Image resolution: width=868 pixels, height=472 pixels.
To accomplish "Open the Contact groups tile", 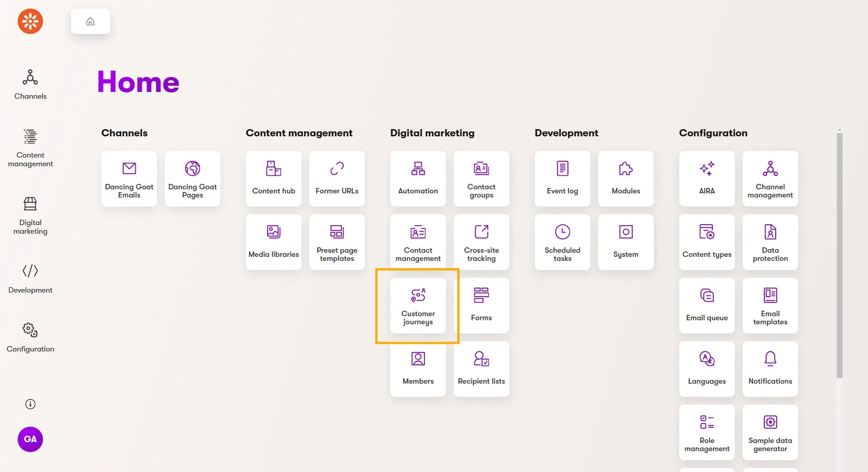I will (482, 179).
